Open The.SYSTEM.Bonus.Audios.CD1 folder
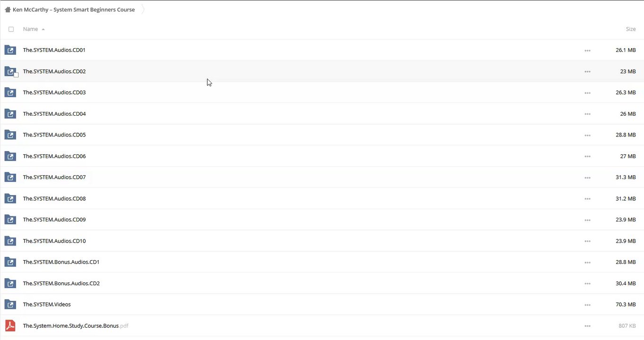Image resolution: width=644 pixels, height=340 pixels. 61,262
